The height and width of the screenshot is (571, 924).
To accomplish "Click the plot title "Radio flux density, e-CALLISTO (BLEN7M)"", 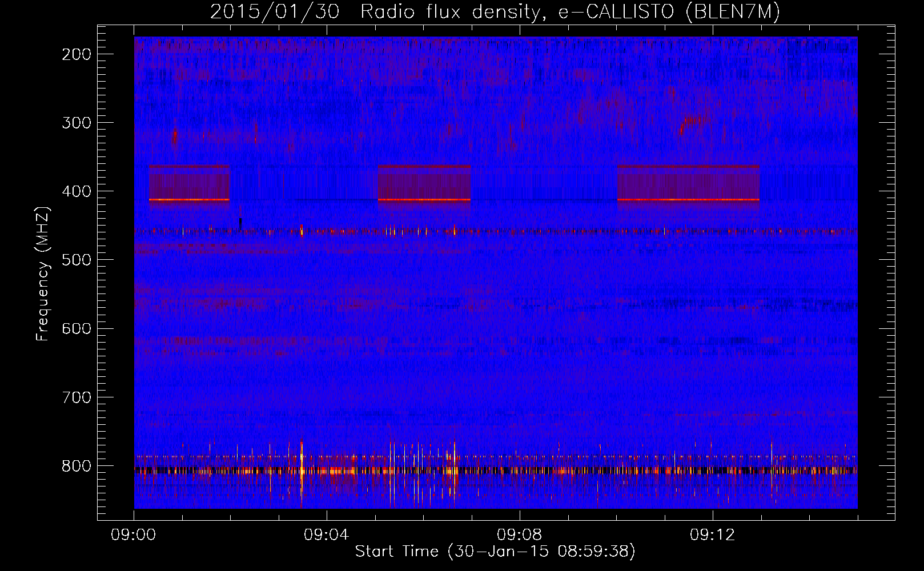I will (x=570, y=13).
